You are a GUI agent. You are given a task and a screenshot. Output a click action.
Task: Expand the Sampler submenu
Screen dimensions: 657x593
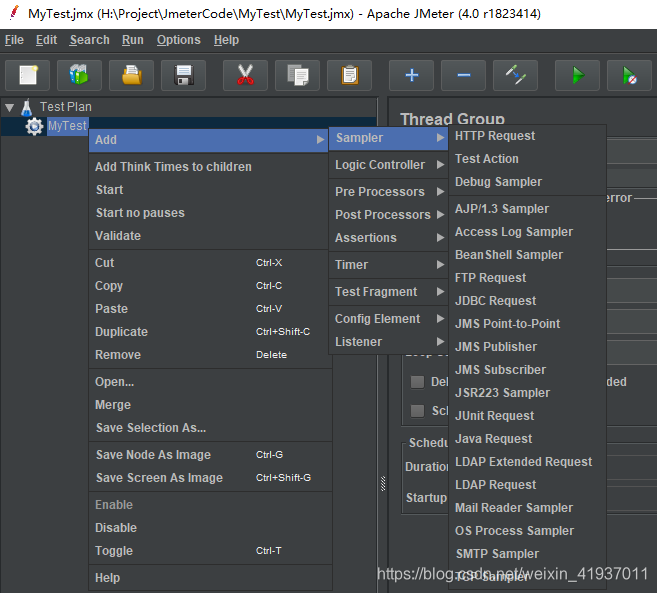click(x=388, y=138)
